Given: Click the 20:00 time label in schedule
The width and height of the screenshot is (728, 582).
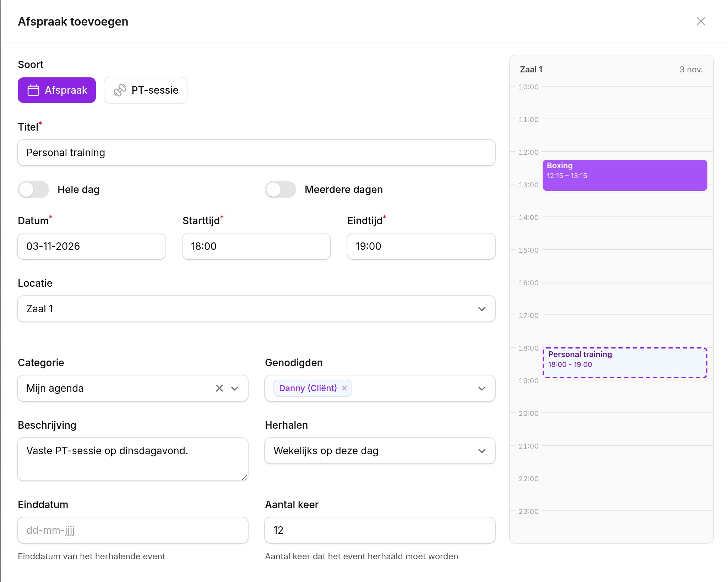Looking at the screenshot, I should [528, 413].
